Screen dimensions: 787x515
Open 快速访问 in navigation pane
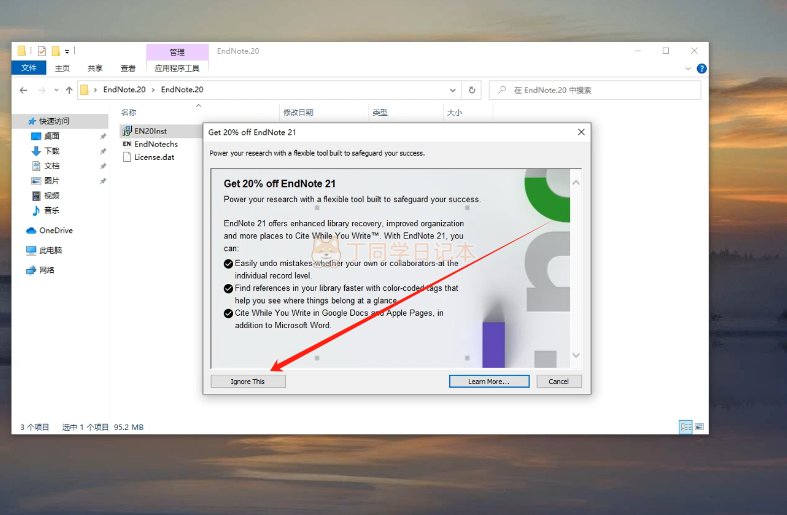54,121
